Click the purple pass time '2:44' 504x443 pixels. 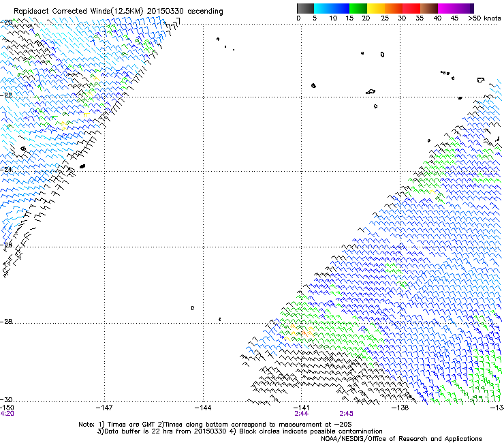301,414
